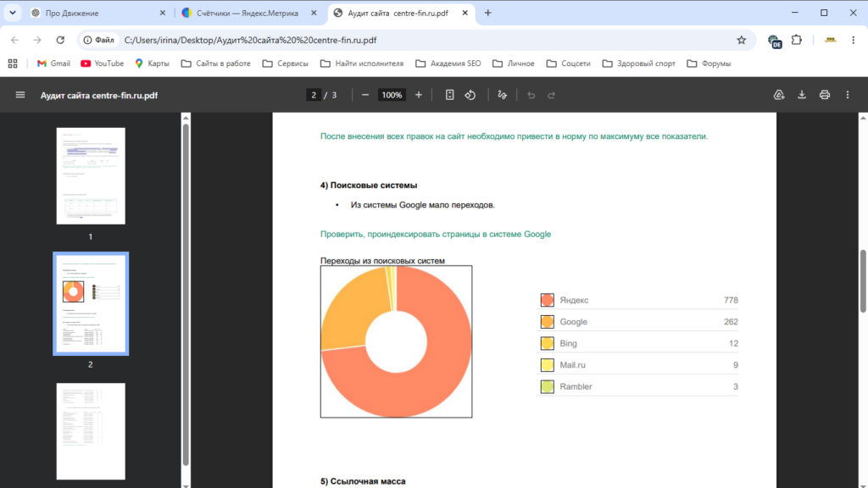Viewport: 868px width, 488px height.
Task: Open the Карты bookmark
Action: point(153,64)
